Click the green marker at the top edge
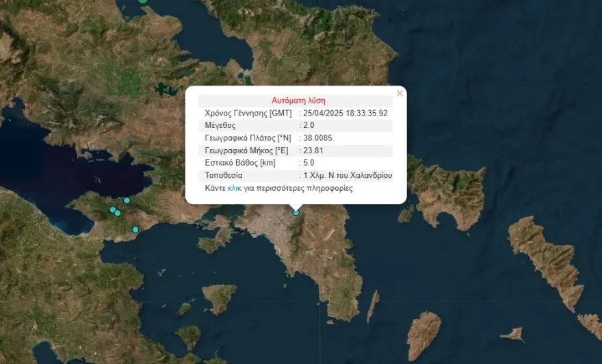This screenshot has width=602, height=364. [142, 1]
